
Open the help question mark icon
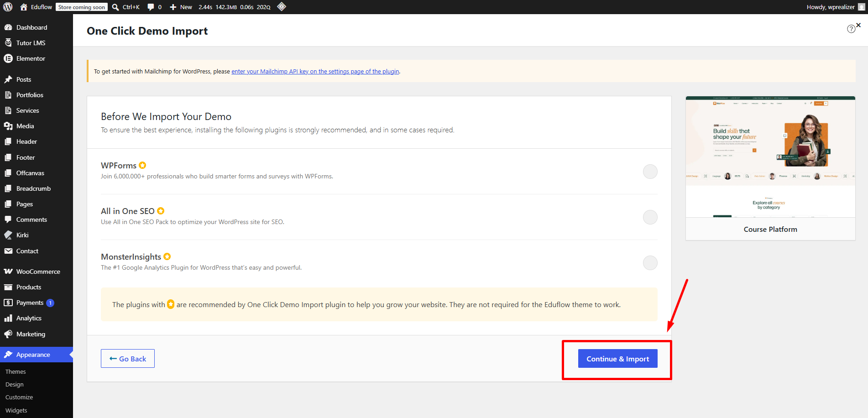point(851,29)
